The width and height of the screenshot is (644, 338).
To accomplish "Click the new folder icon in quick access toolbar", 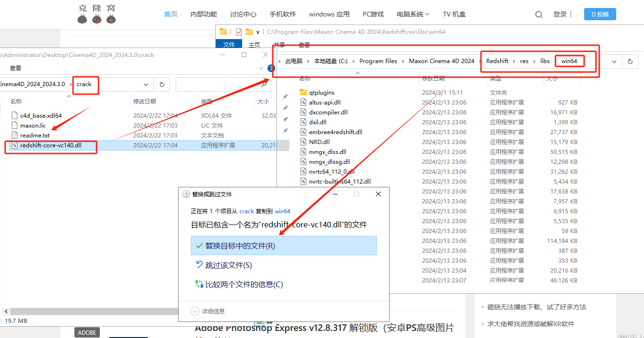I will pos(249,32).
